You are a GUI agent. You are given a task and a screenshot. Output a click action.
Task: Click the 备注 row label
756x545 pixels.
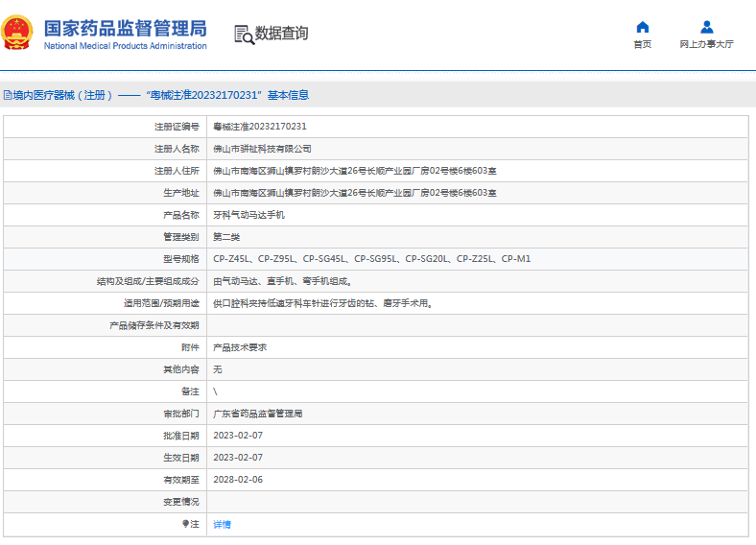(x=190, y=391)
